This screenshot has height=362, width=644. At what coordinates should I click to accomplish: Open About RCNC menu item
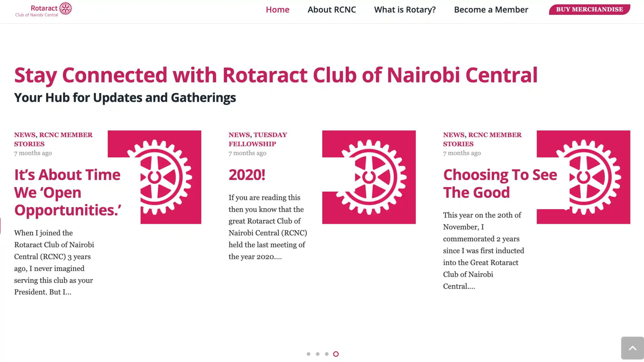[x=332, y=10]
